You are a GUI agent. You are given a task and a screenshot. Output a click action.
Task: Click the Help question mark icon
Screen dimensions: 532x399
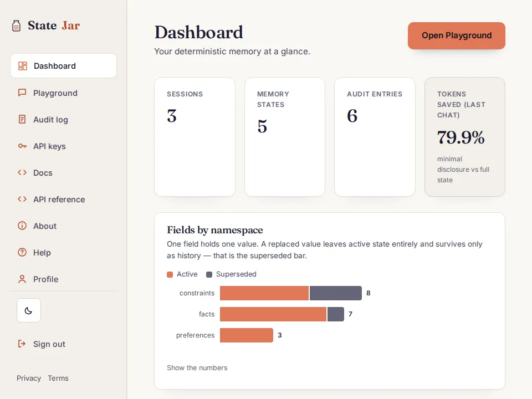coord(22,253)
